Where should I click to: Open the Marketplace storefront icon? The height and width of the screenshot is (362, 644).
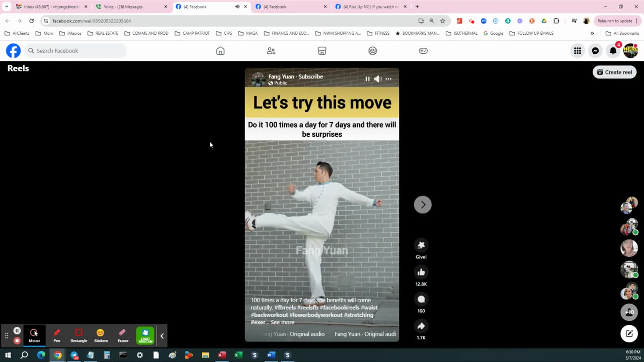(x=322, y=51)
